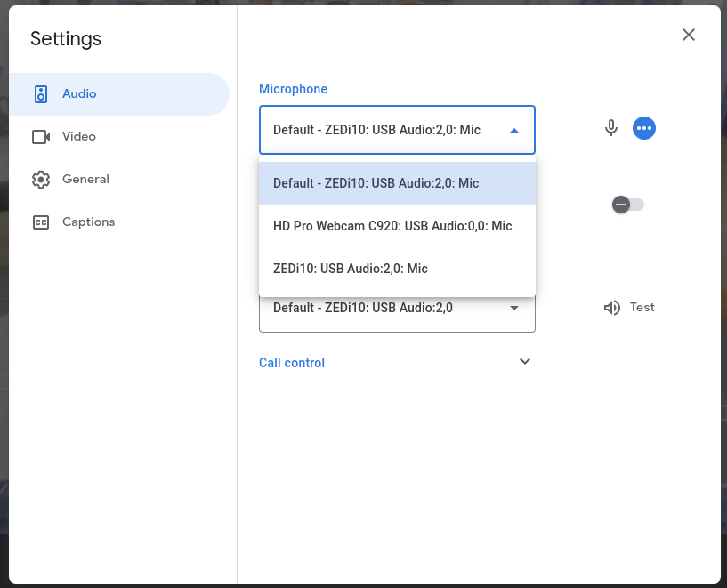The image size is (727, 588).
Task: Click the Call control heading link
Action: [x=292, y=363]
